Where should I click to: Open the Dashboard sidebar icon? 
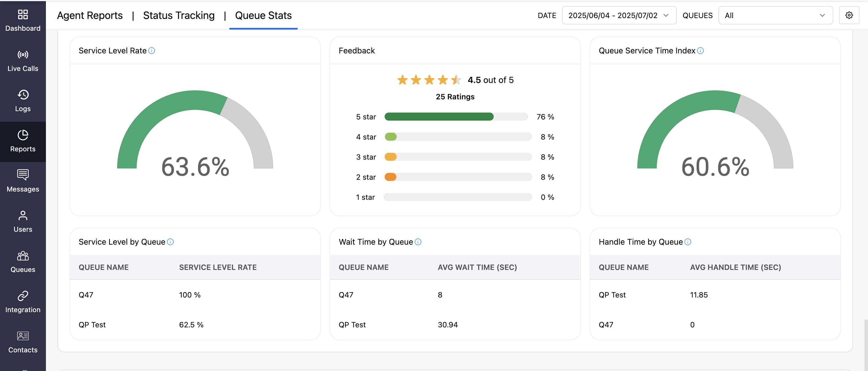pyautogui.click(x=23, y=20)
